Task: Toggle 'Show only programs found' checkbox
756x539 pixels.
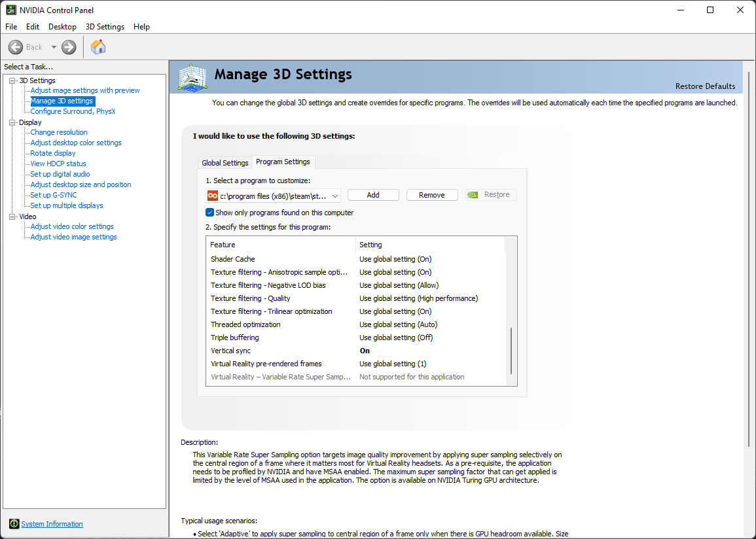Action: point(210,213)
